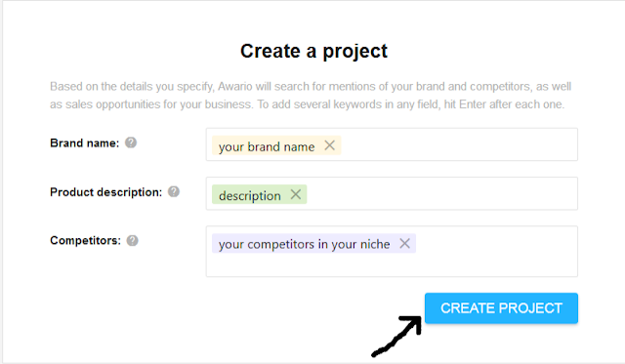Remove the 'your brand name' tag
Viewport: 625px width, 364px height.
coord(330,145)
